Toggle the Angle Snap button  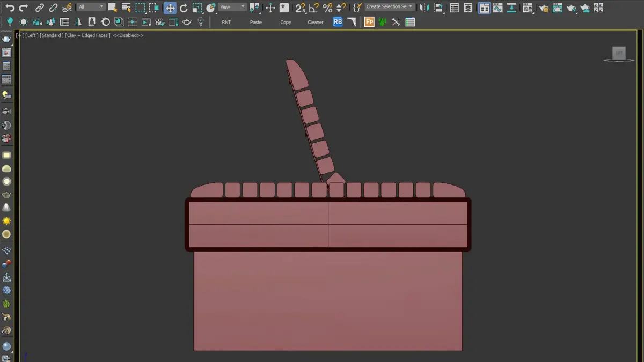(x=314, y=8)
